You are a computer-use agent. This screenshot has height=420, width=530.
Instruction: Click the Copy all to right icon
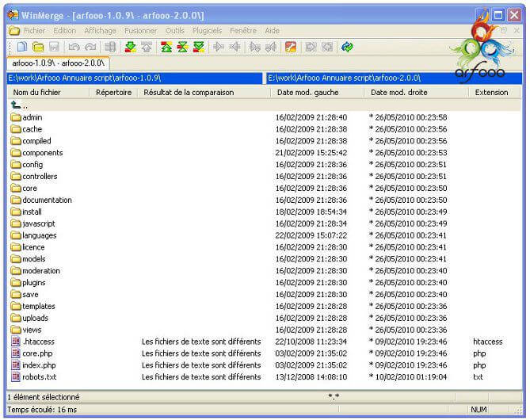[x=311, y=47]
